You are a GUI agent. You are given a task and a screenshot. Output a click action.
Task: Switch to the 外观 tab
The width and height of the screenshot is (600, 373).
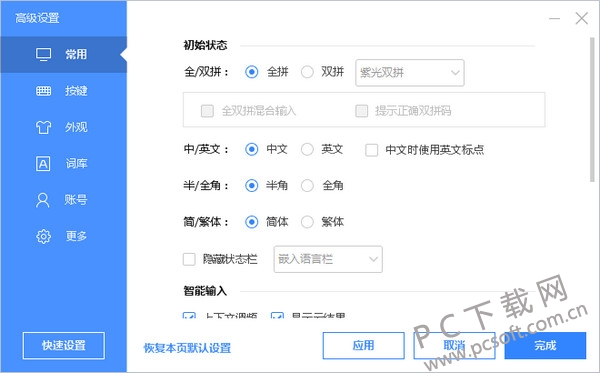tap(64, 127)
